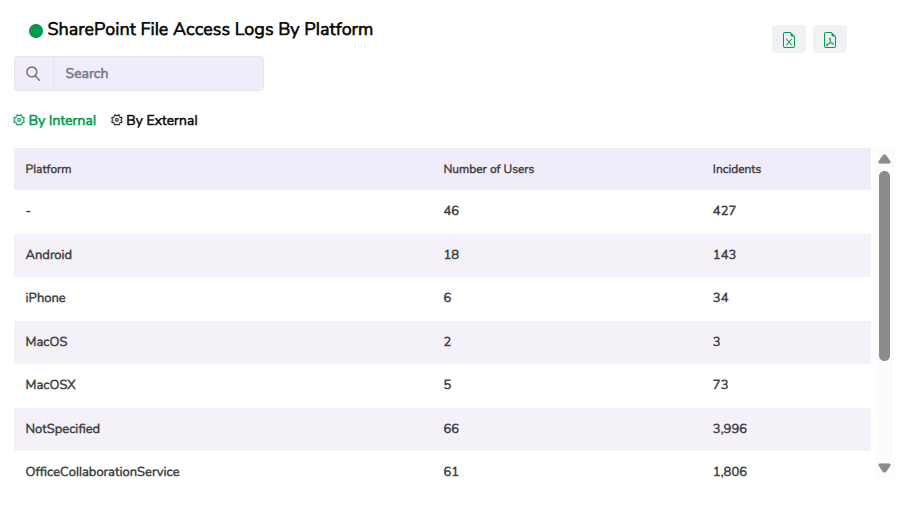Select the OfficeCollaborationService row
The width and height of the screenshot is (903, 506).
[x=102, y=472]
